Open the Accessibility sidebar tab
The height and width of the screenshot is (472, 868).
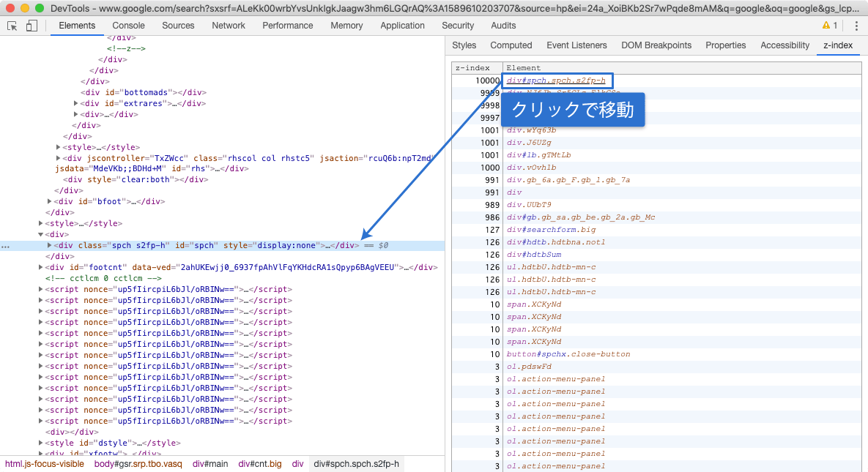click(x=784, y=45)
